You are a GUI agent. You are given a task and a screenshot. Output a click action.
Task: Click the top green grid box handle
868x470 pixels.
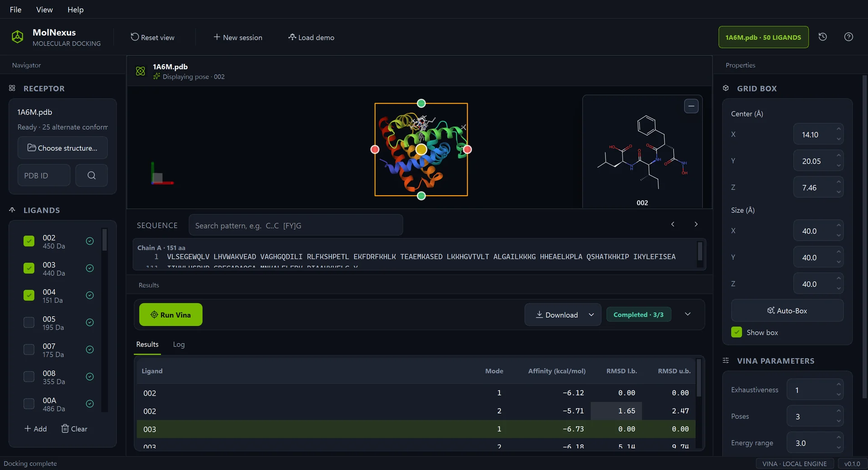(x=421, y=103)
